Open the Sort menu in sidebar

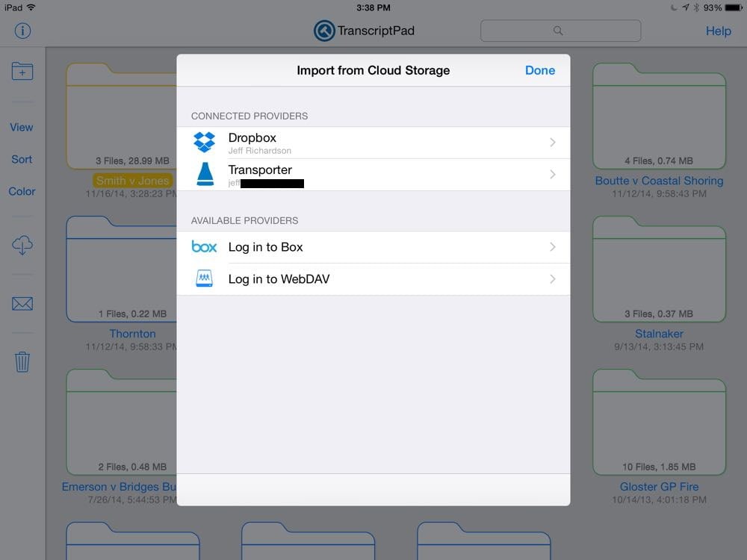pos(22,160)
